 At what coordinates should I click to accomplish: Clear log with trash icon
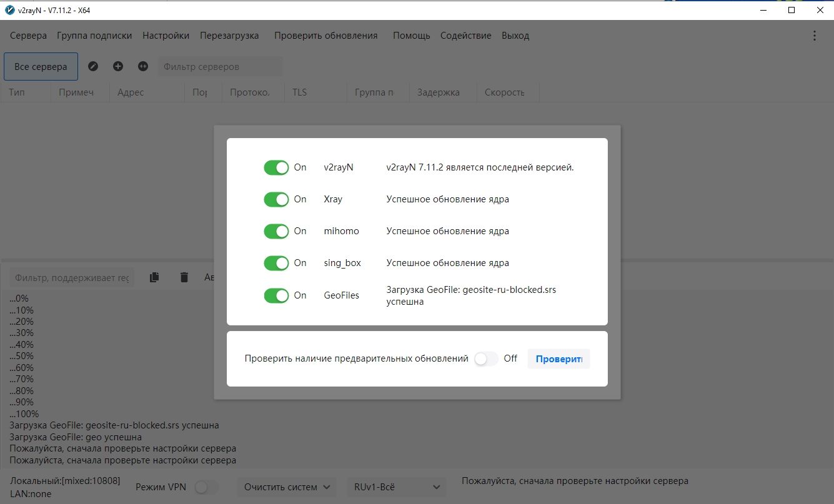[x=184, y=277]
